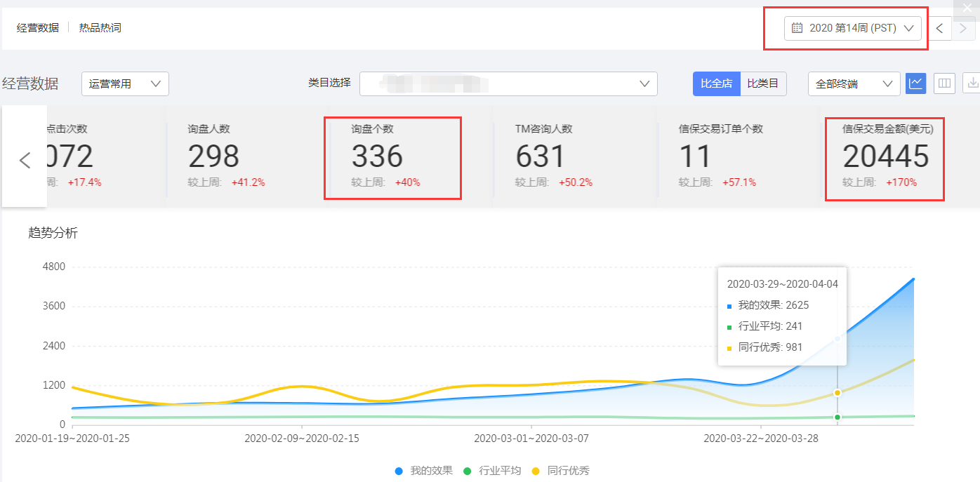Open the 2020 第14周 (PST) dropdown

click(852, 28)
